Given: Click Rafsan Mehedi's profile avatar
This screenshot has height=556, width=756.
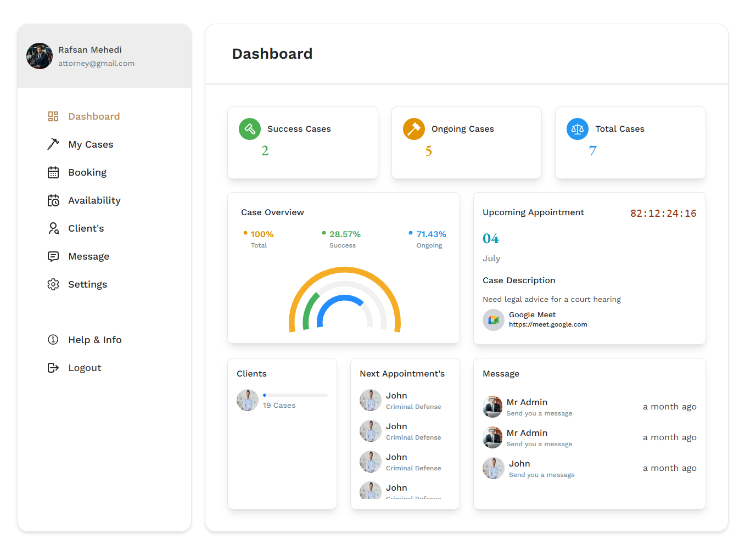Looking at the screenshot, I should tap(40, 56).
